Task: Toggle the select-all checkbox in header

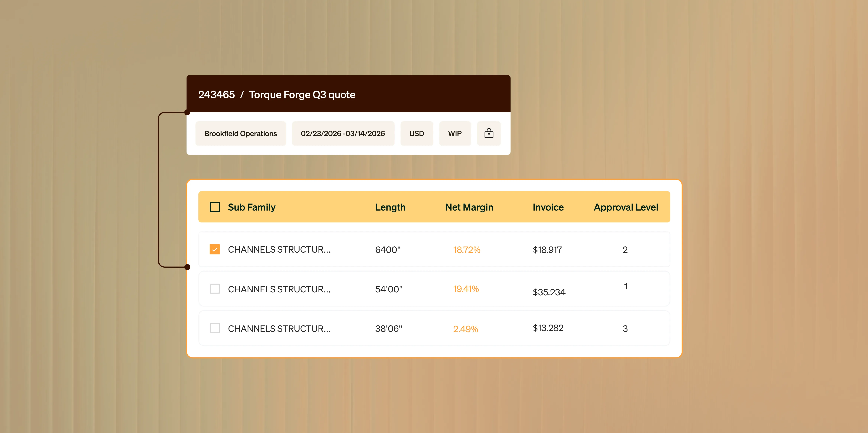Action: [215, 207]
